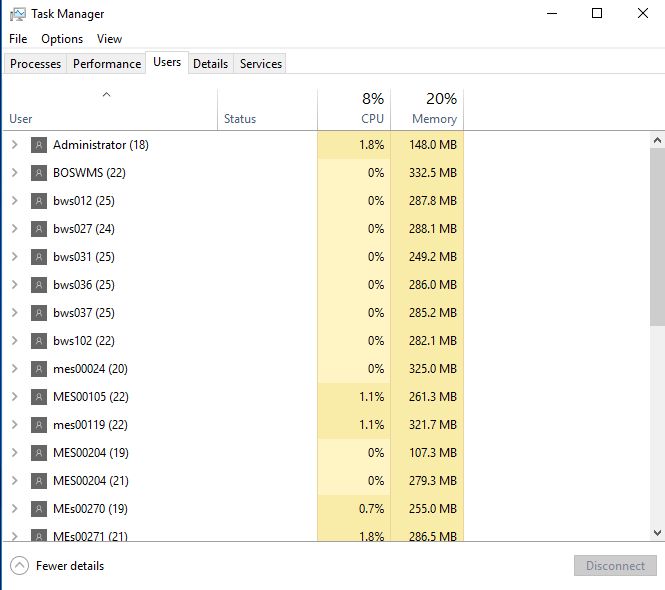Click the 0.7% CPU value
The image size is (665, 590).
[x=372, y=509]
